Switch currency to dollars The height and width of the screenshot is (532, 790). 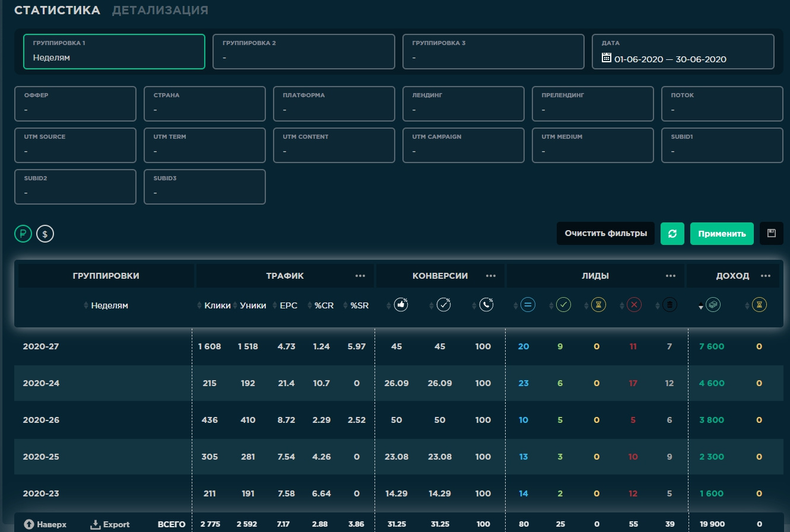[x=45, y=234]
